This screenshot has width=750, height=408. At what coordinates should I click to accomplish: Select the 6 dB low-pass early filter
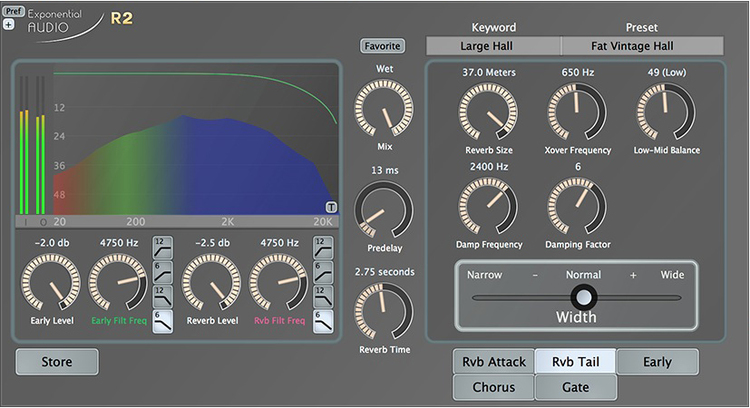(161, 320)
